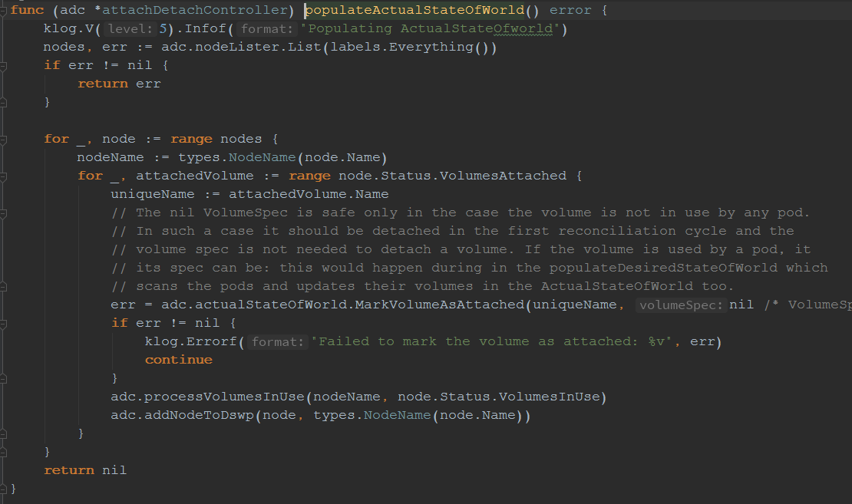Click the 'return err' statement
The image size is (852, 504).
119,84
